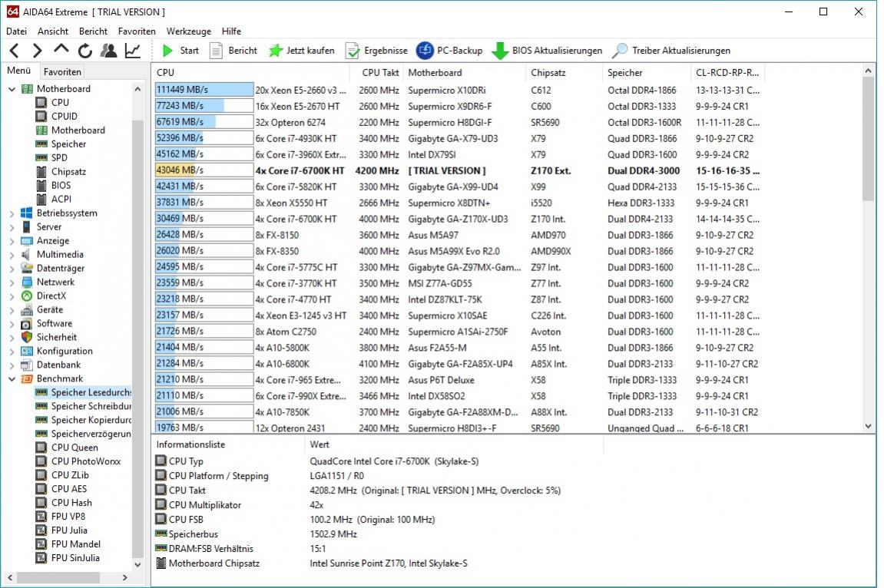Expand the Anzeige tree node

coord(12,241)
